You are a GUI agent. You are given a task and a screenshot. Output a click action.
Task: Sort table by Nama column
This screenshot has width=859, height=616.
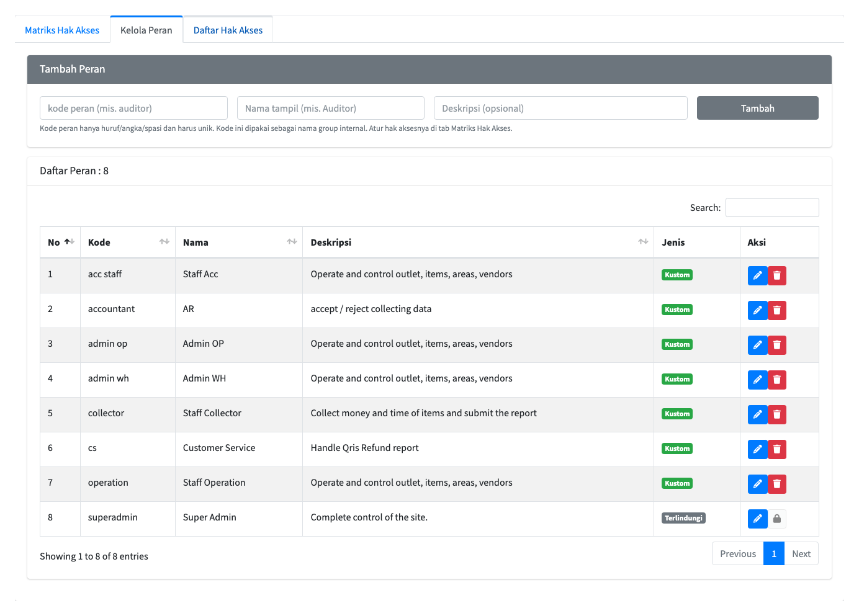pyautogui.click(x=239, y=243)
